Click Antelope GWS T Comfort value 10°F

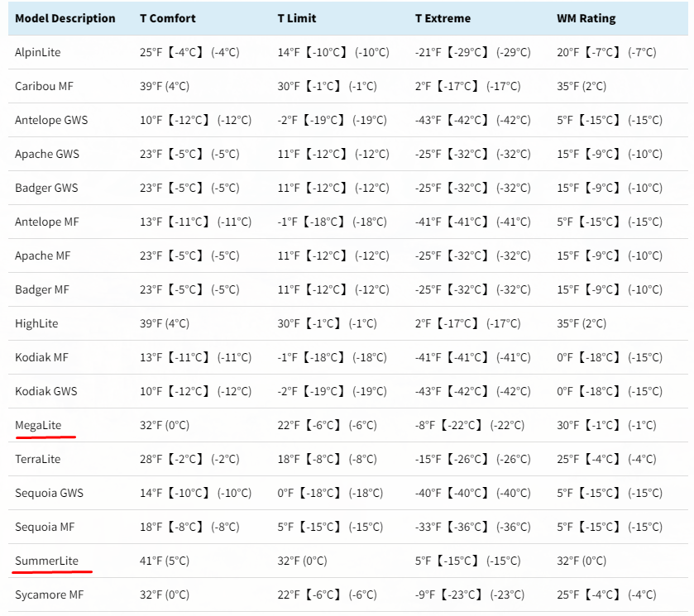[151, 120]
